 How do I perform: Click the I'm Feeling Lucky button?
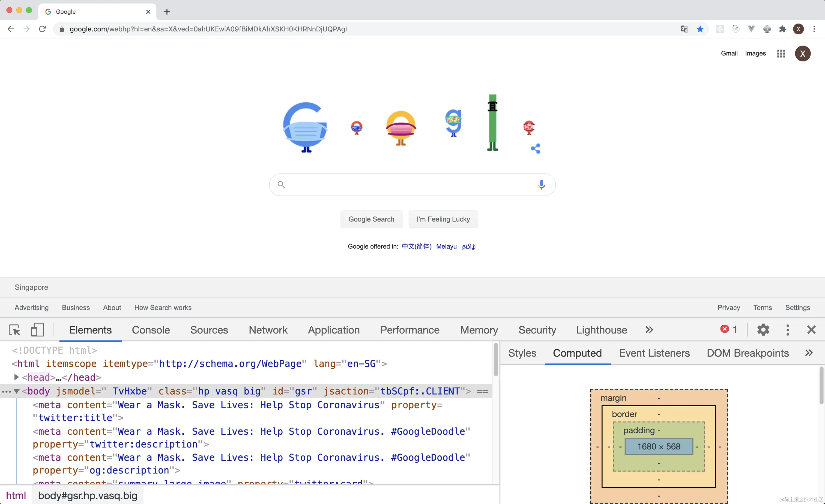(x=443, y=219)
